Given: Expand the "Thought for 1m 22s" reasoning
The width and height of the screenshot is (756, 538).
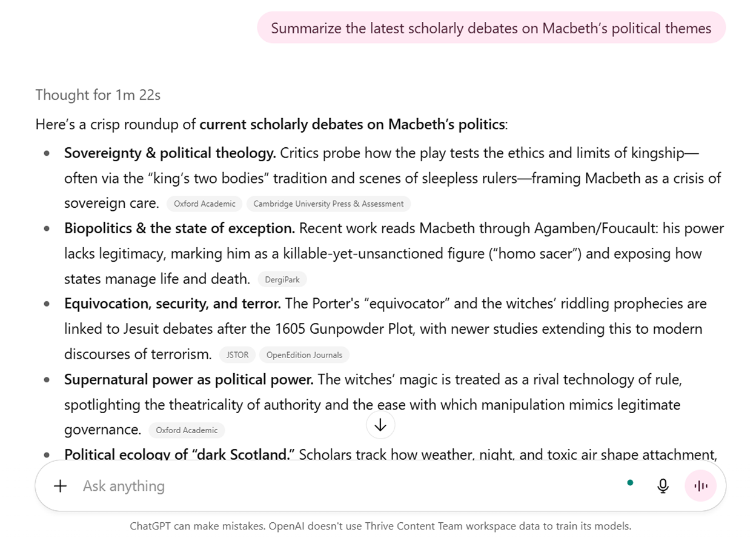Looking at the screenshot, I should click(x=98, y=95).
